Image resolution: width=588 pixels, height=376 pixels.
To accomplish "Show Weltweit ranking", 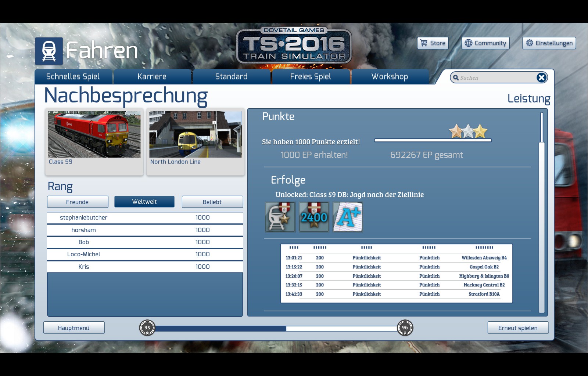I will pos(144,202).
